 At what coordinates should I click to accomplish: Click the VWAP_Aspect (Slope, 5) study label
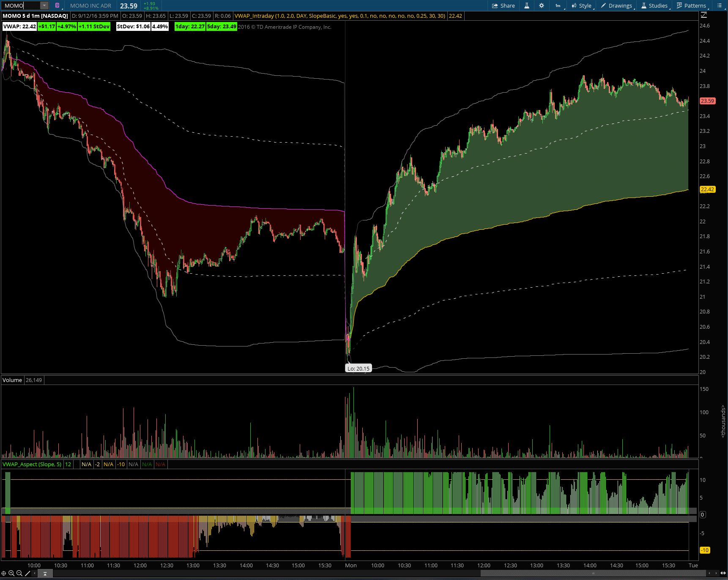point(32,464)
